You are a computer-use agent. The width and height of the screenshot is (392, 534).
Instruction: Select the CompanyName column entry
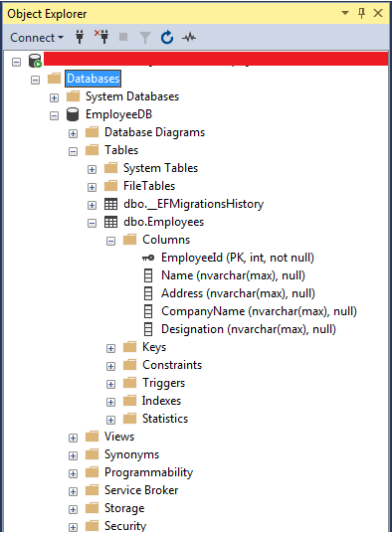259,311
